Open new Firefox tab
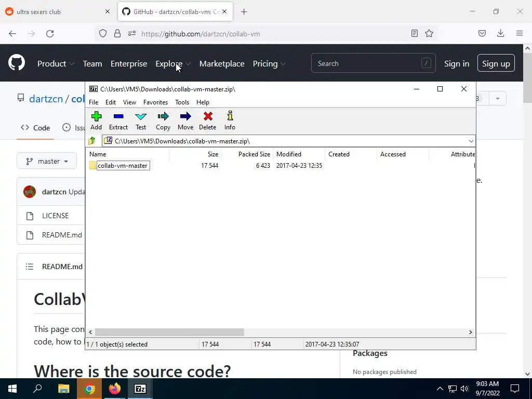This screenshot has height=399, width=532. tap(244, 12)
